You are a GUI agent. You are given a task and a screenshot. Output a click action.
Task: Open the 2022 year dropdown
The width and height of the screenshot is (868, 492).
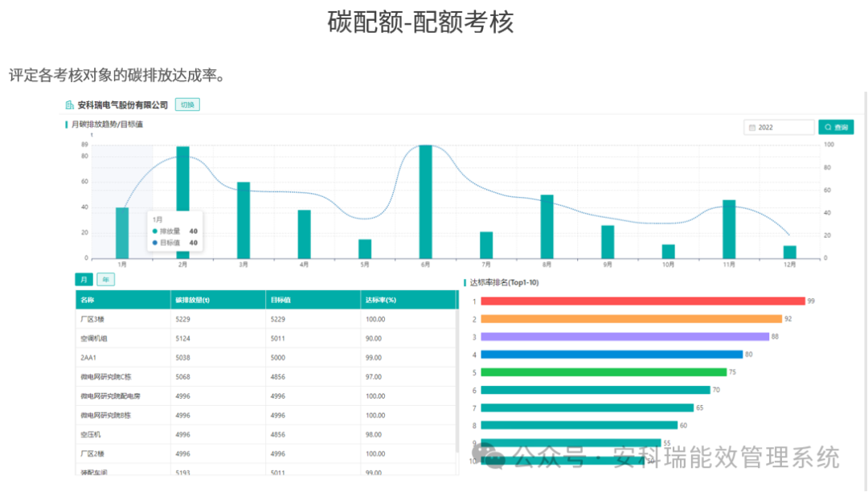[776, 127]
